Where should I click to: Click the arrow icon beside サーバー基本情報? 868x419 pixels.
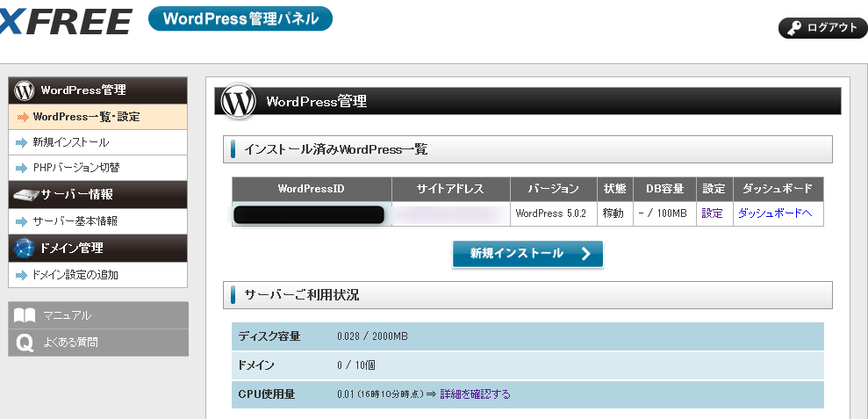pos(21,221)
